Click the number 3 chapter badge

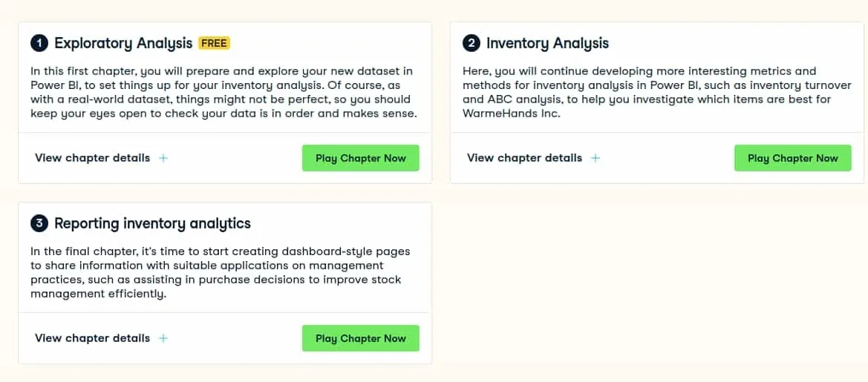[39, 223]
